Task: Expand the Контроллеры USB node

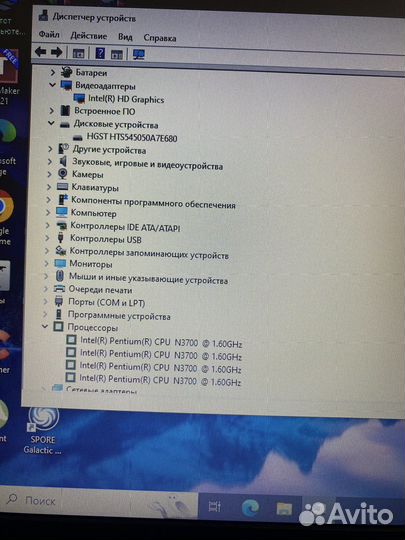Action: click(47, 238)
